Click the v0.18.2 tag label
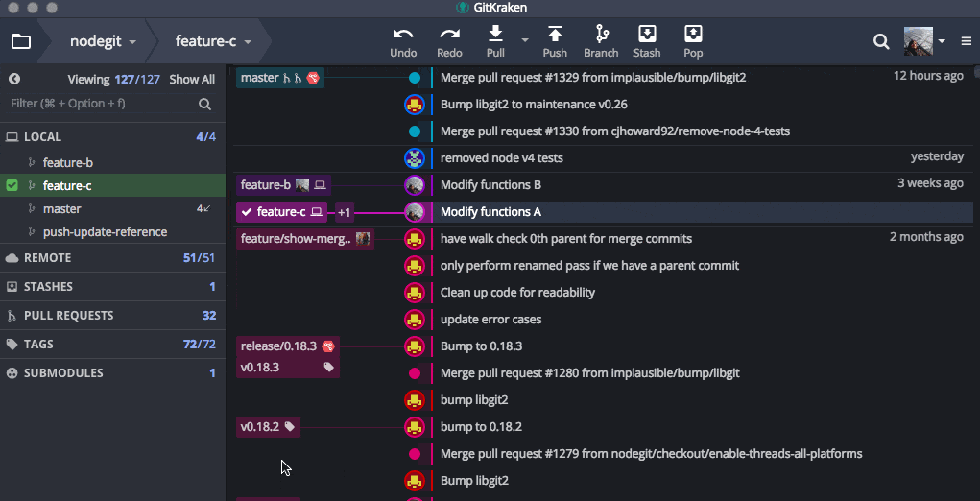 (x=268, y=427)
